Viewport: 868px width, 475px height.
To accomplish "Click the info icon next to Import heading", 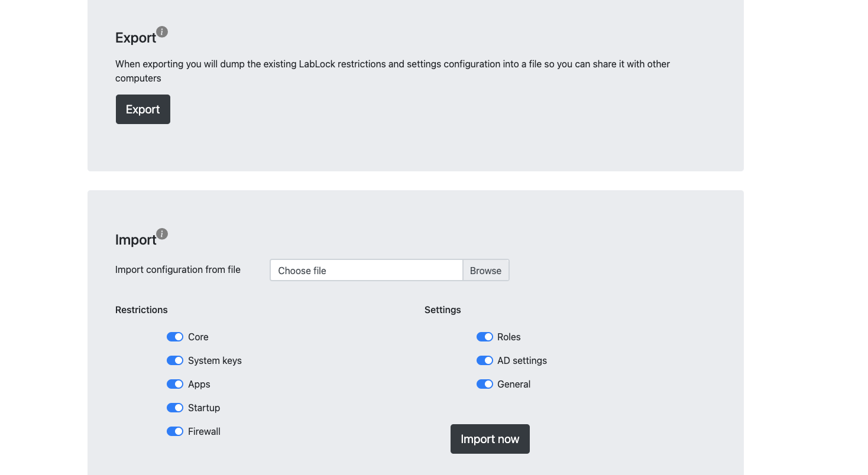I will click(162, 234).
